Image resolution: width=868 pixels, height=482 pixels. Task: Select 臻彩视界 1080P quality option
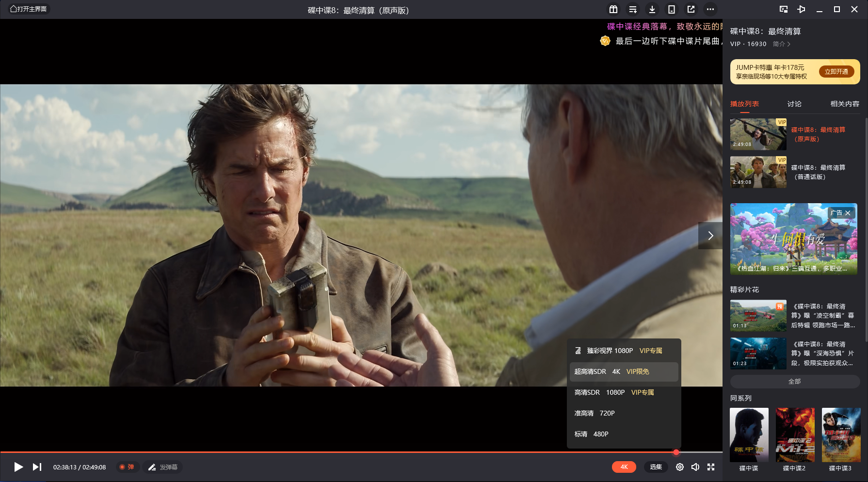tap(624, 351)
